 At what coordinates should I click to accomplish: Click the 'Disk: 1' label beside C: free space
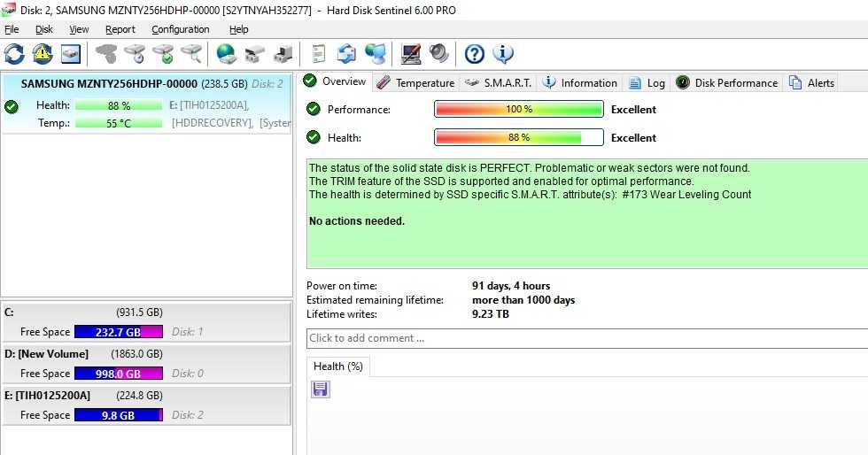click(187, 332)
